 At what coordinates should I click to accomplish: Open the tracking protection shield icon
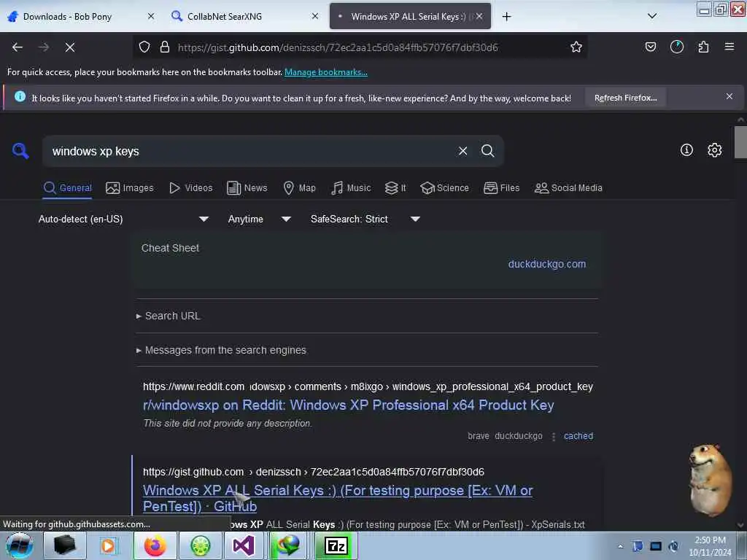144,47
